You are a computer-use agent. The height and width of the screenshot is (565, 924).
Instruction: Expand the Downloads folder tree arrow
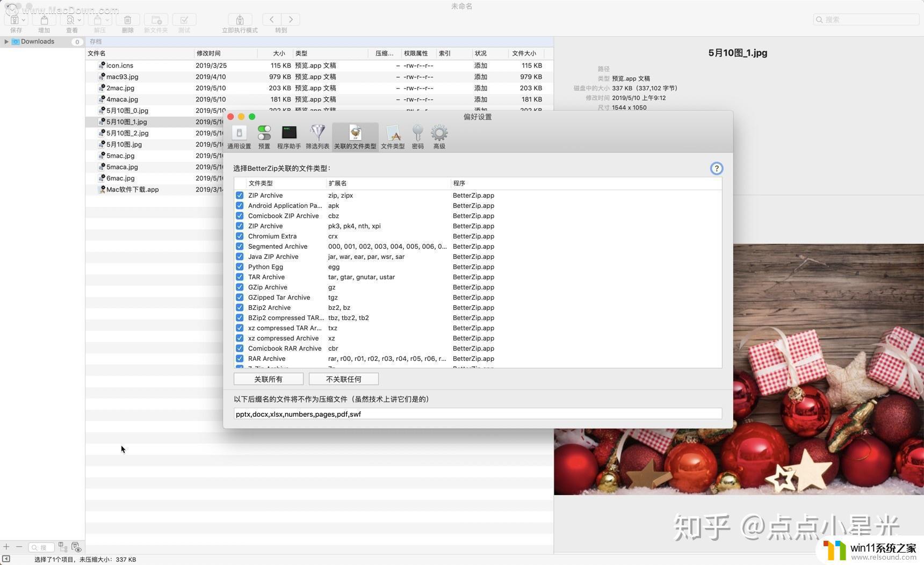(6, 41)
